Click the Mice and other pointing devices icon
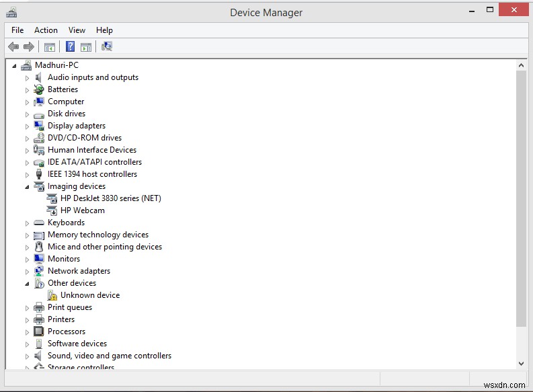The height and width of the screenshot is (392, 533). pyautogui.click(x=39, y=247)
